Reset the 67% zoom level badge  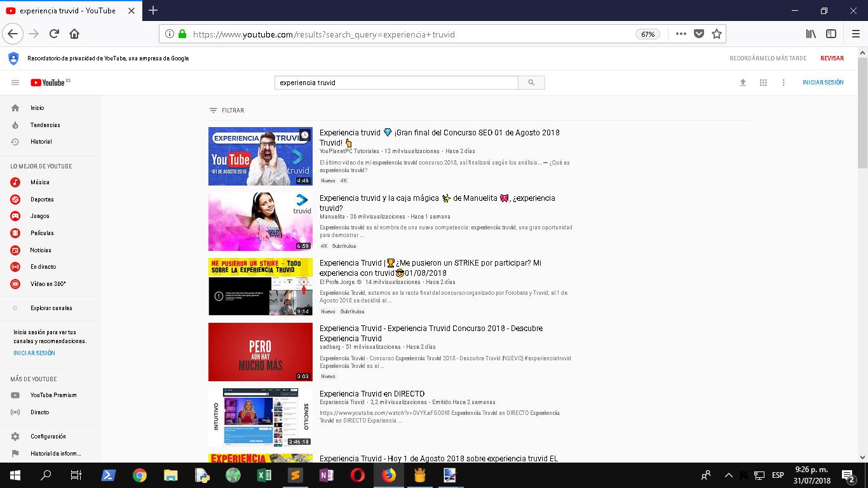[x=648, y=34]
